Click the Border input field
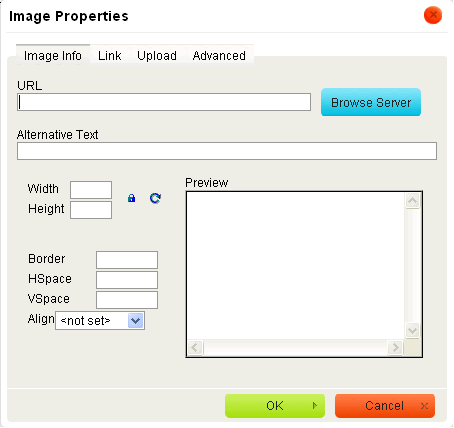Viewport: 454px width, 428px height. click(127, 260)
